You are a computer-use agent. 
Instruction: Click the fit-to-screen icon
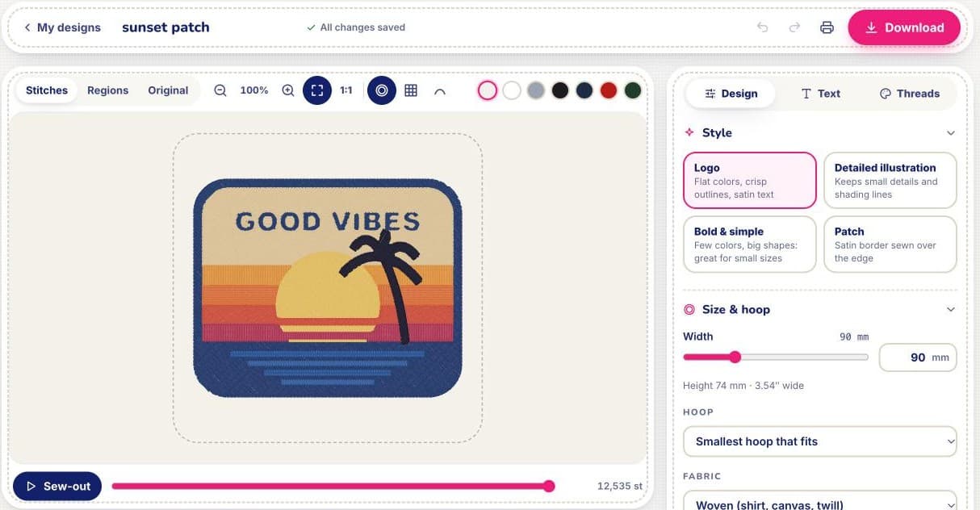click(x=317, y=90)
